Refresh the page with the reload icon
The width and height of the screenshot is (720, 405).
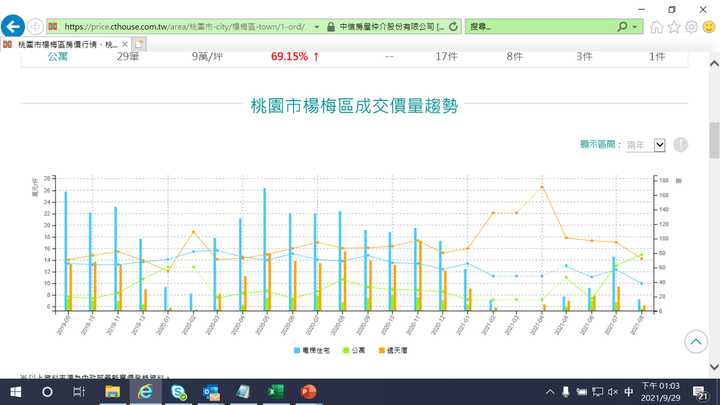pos(453,27)
